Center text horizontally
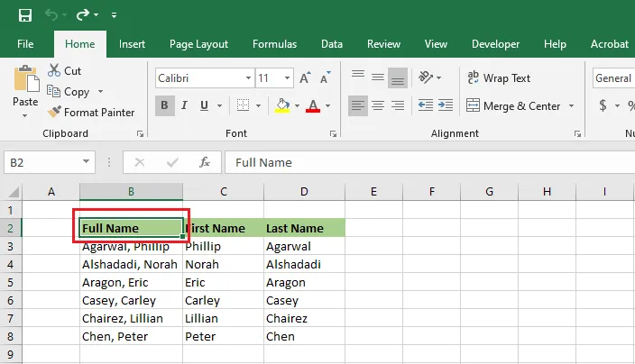 coord(378,105)
